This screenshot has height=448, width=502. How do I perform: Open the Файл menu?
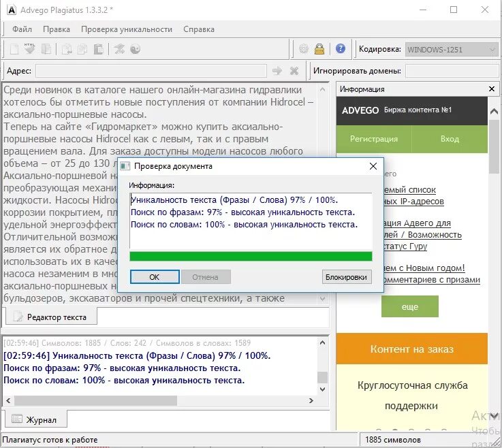tap(22, 29)
